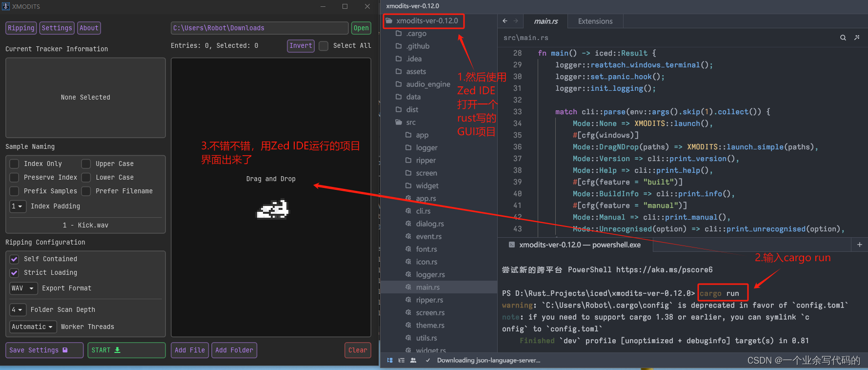Screen dimensions: 868x370
Task: Maximize the XMODITS window
Action: [345, 6]
